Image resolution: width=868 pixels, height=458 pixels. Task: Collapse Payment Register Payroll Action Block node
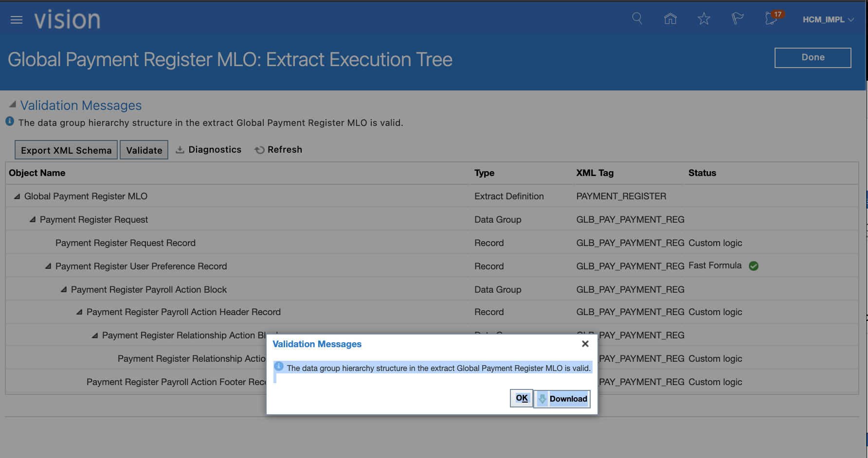coord(64,290)
